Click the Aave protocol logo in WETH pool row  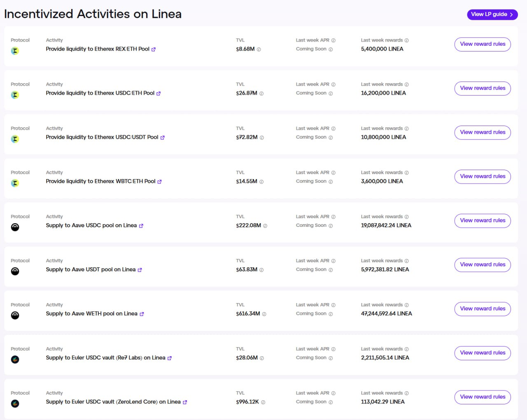(x=15, y=315)
